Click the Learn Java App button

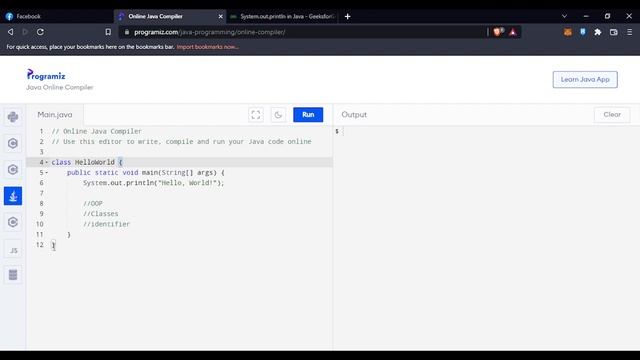585,80
